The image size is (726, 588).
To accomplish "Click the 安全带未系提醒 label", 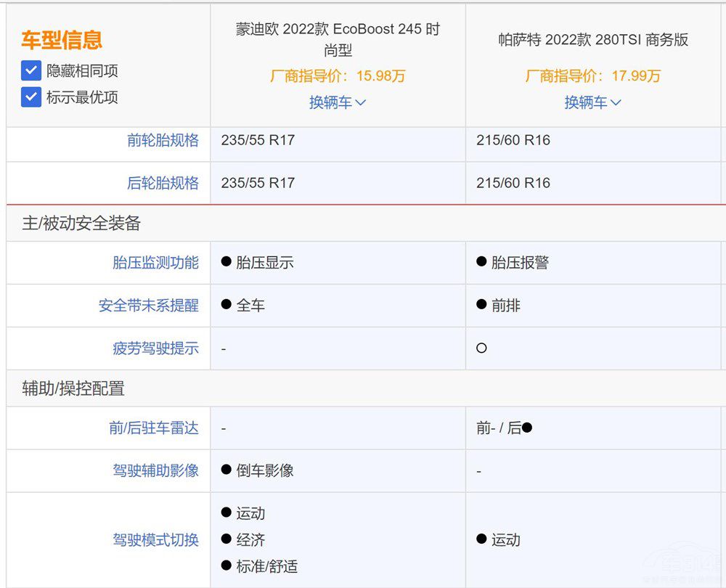I will pyautogui.click(x=148, y=306).
